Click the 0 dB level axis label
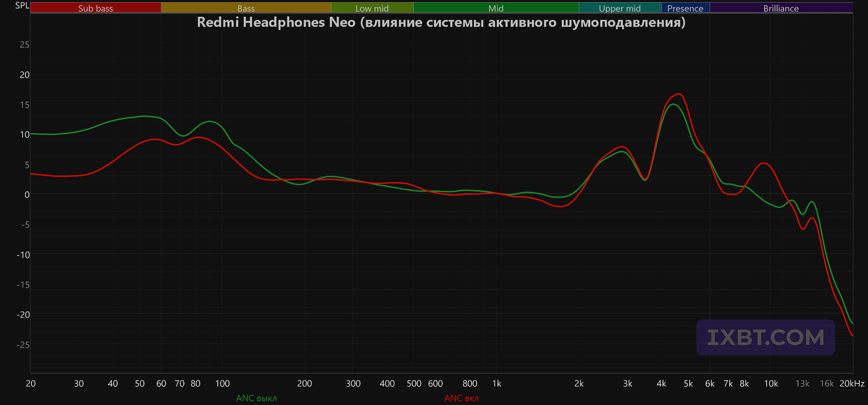Screen dimensions: 868x405 pyautogui.click(x=27, y=194)
